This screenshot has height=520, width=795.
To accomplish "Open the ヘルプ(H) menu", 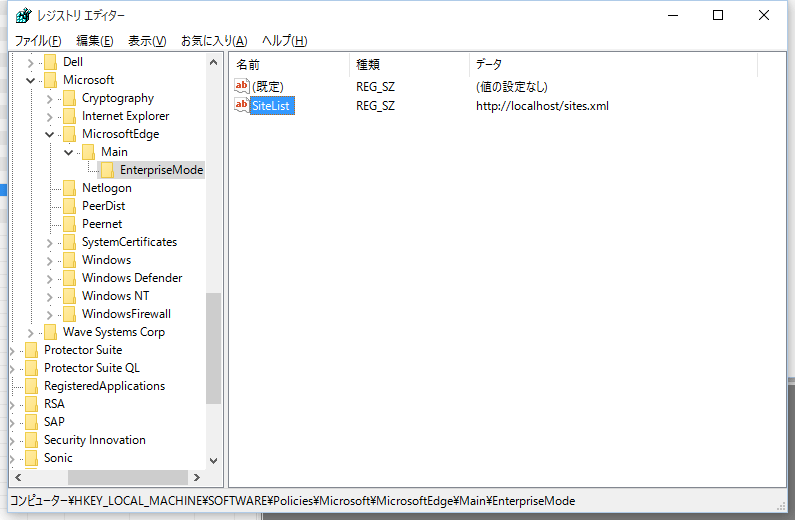I will point(284,41).
